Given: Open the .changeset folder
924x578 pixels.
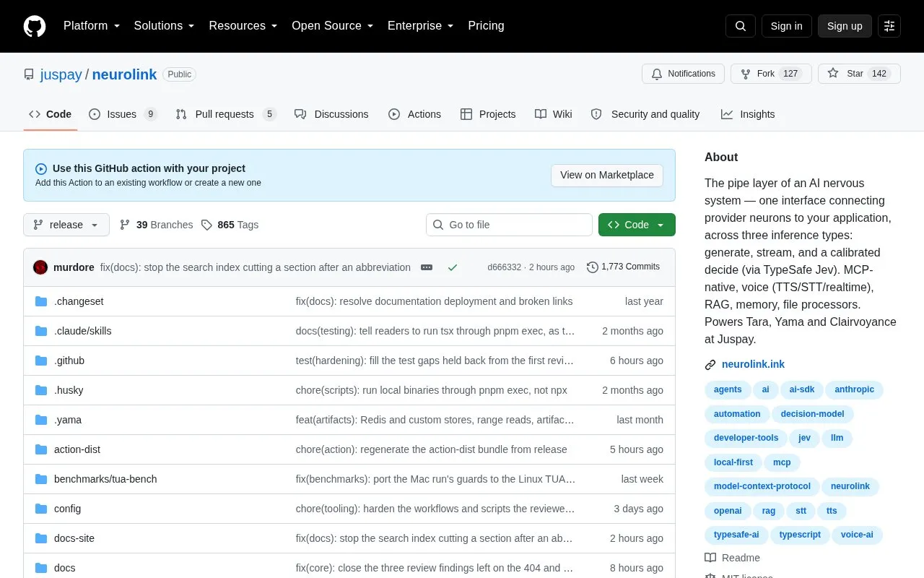Looking at the screenshot, I should pos(79,301).
